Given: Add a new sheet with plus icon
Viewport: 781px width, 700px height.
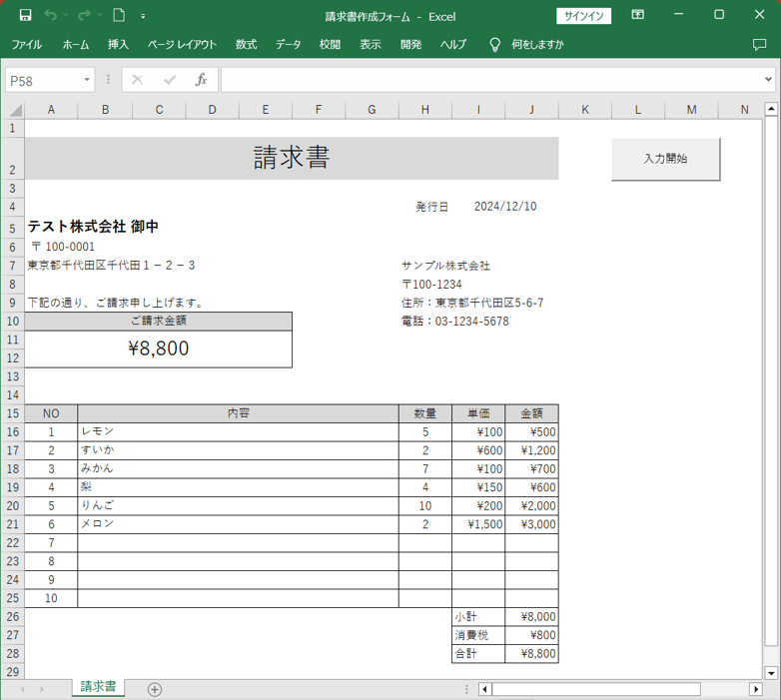Looking at the screenshot, I should click(x=155, y=689).
